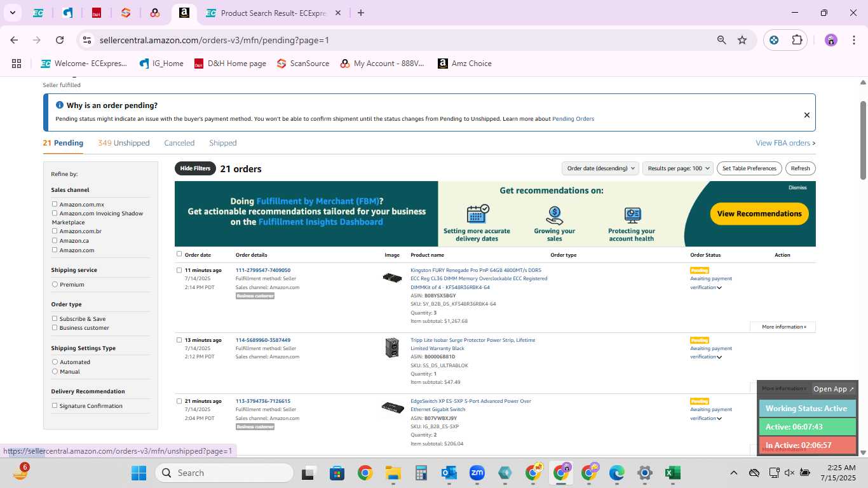Click the Hide Filters button
The height and width of the screenshot is (488, 868).
[x=195, y=168]
